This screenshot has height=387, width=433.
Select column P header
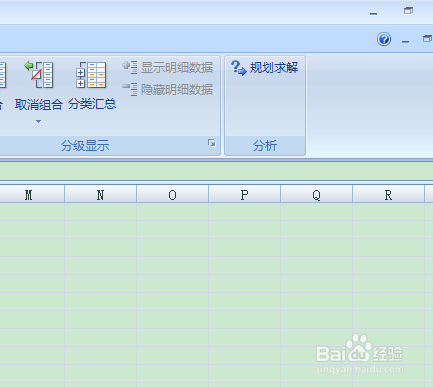point(244,194)
